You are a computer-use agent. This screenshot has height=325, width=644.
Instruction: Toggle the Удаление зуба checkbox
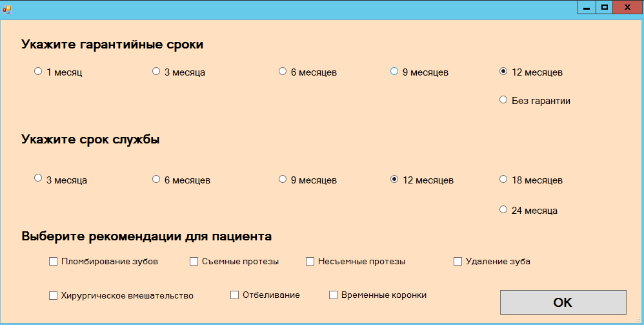point(458,262)
